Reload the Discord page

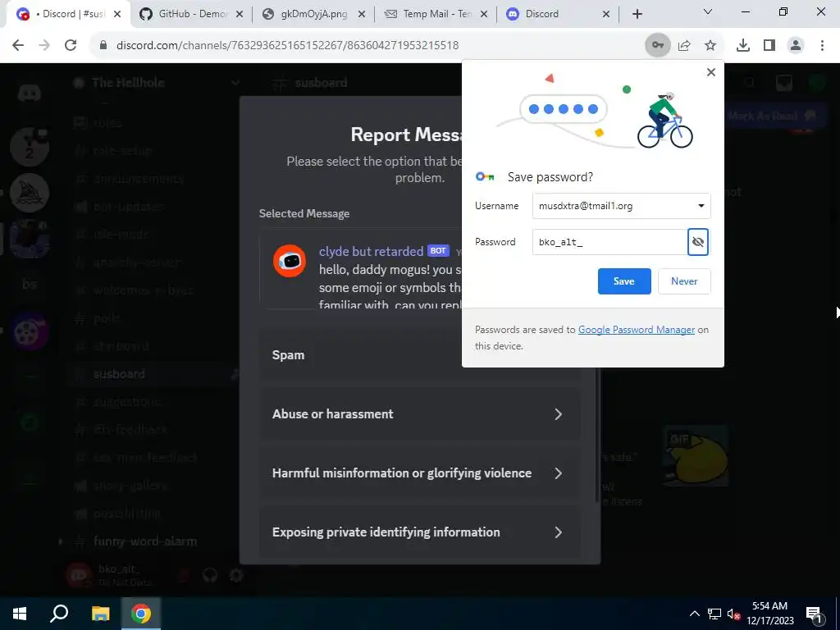tap(71, 46)
